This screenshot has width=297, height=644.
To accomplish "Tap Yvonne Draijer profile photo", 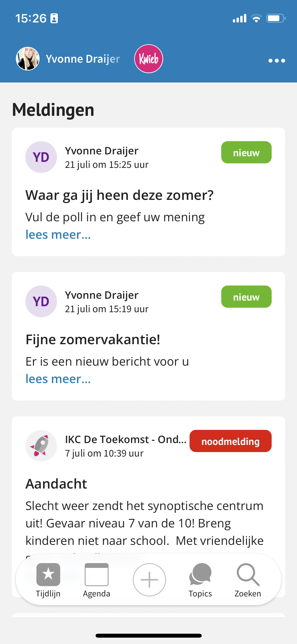I will 28,59.
